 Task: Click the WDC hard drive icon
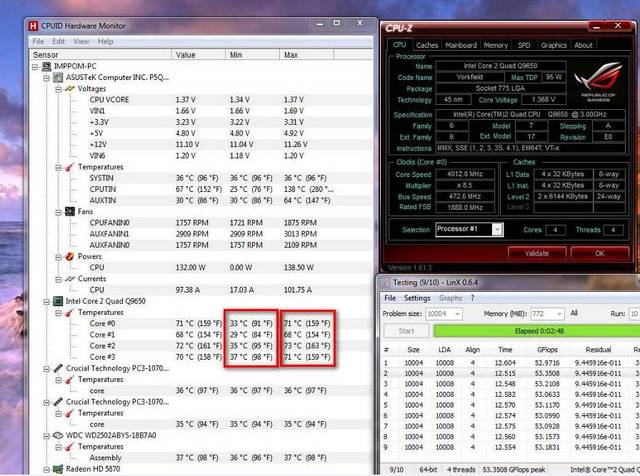coord(57,436)
